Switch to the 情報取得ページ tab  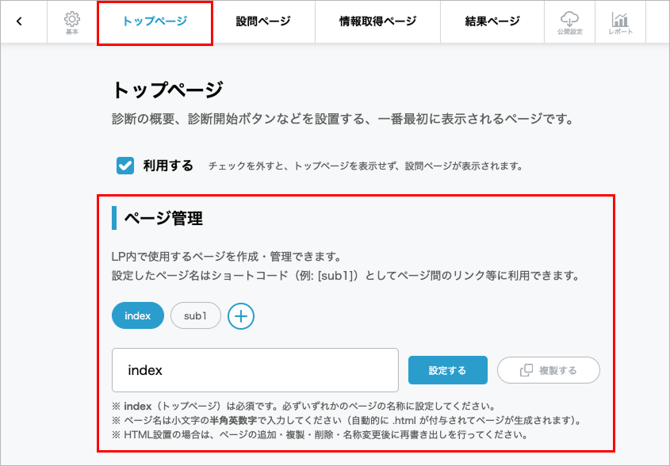click(x=378, y=21)
